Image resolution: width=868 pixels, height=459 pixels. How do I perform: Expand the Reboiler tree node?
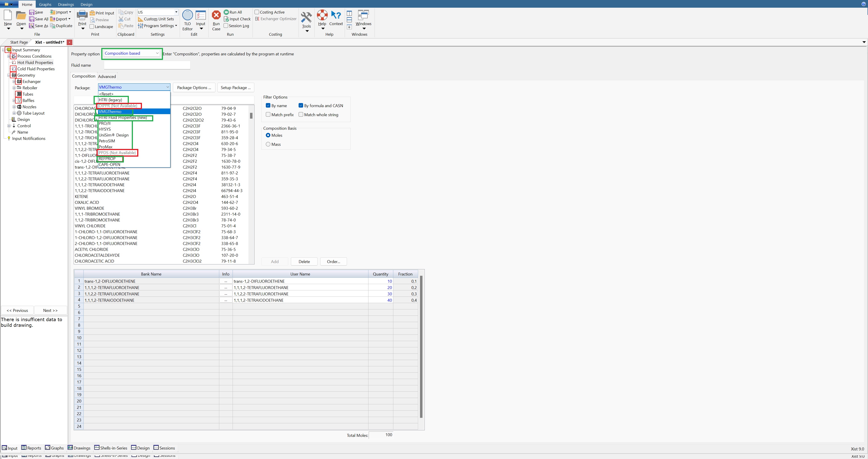click(x=14, y=88)
